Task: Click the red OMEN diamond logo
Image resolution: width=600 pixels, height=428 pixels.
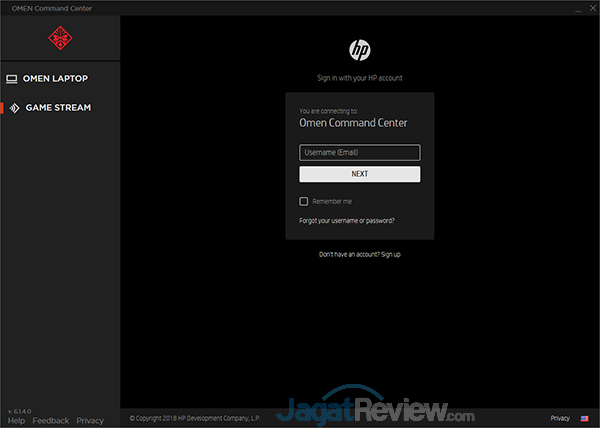Action: click(60, 39)
